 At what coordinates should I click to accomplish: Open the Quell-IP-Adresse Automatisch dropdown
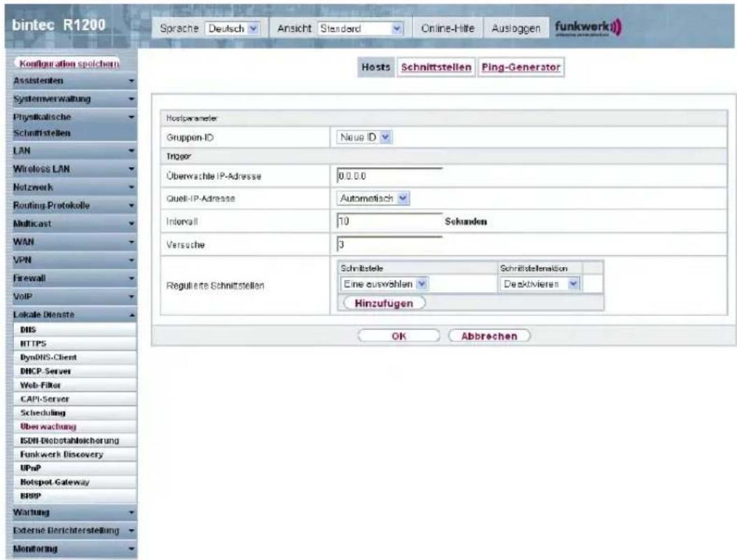point(373,199)
